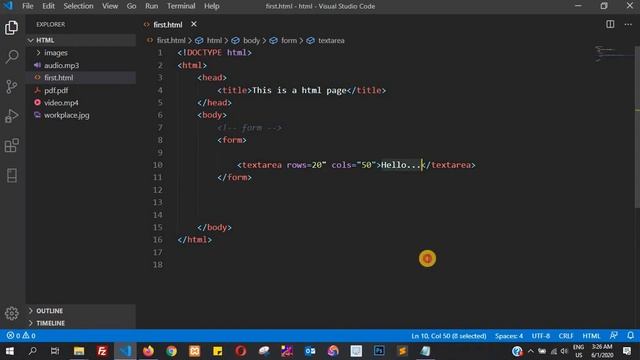This screenshot has height=360, width=640.
Task: Collapse the HTML folder section
Action: pyautogui.click(x=81, y=40)
